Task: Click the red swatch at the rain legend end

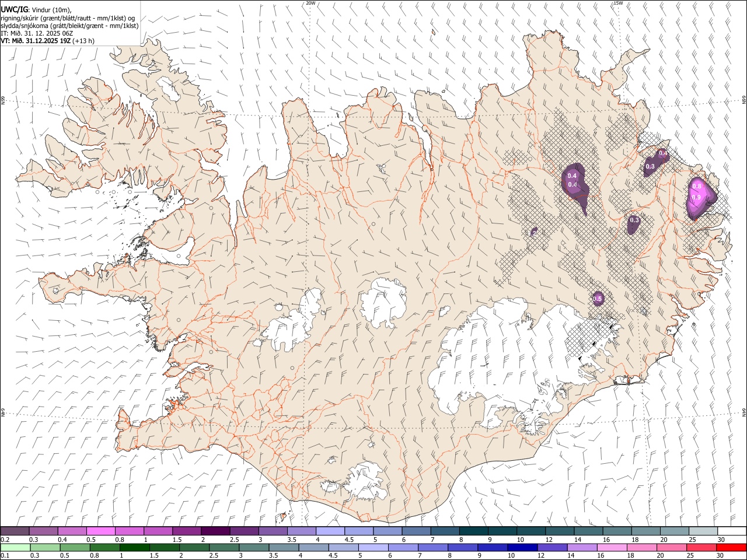Action: tap(731, 548)
